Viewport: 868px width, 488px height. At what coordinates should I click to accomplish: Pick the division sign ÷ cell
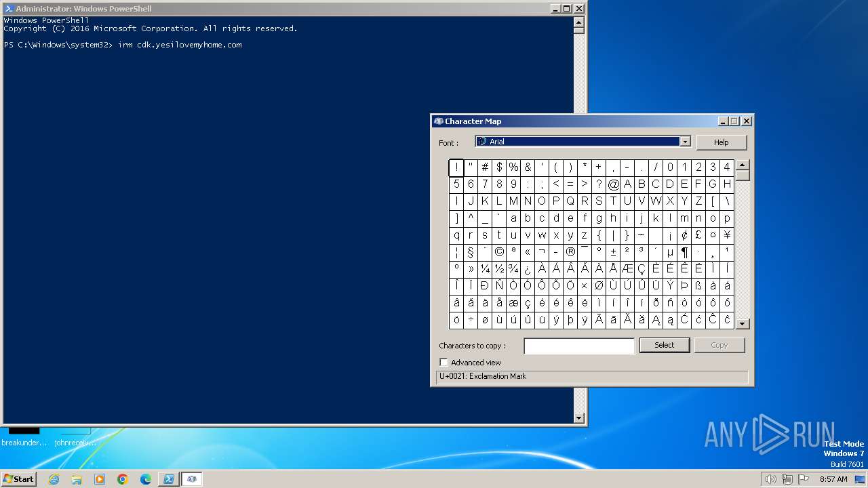click(x=471, y=320)
